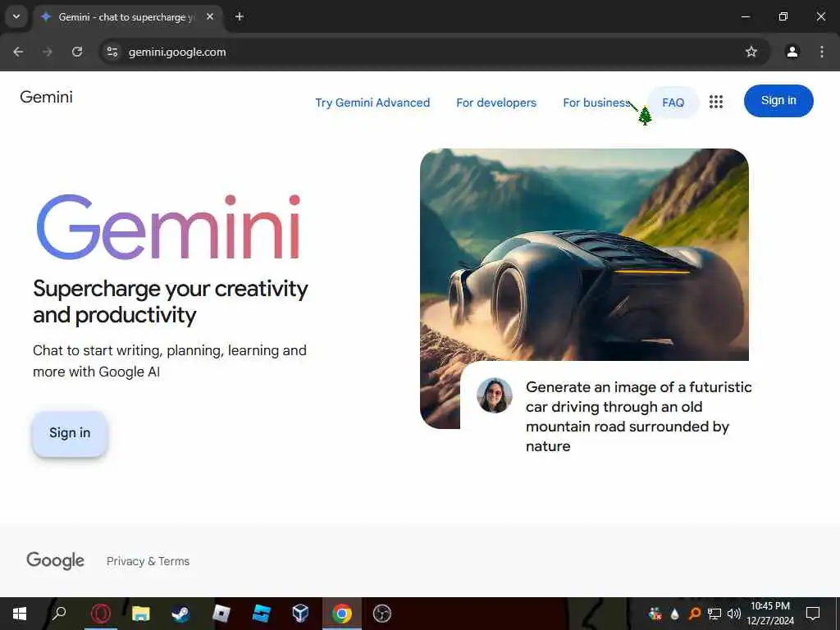Screen dimensions: 840x630
Task: Click the Google logo in footer
Action: pos(55,560)
